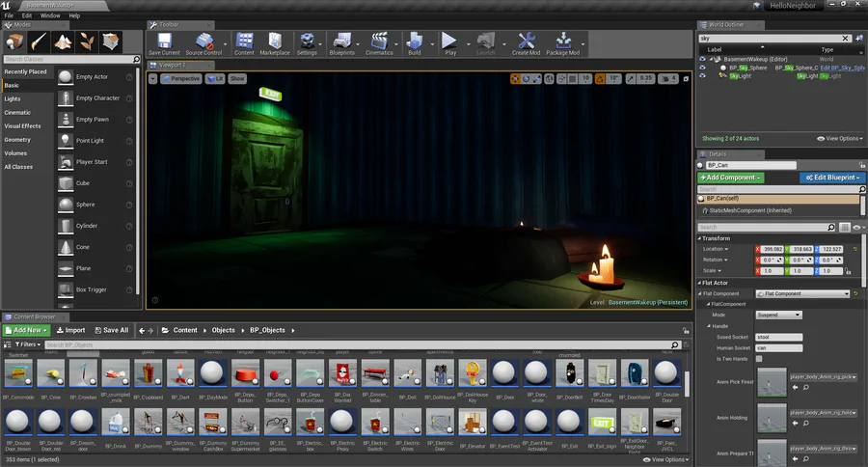This screenshot has width=868, height=467.
Task: Click the Content Browser vertical scrollbar
Action: [x=687, y=382]
